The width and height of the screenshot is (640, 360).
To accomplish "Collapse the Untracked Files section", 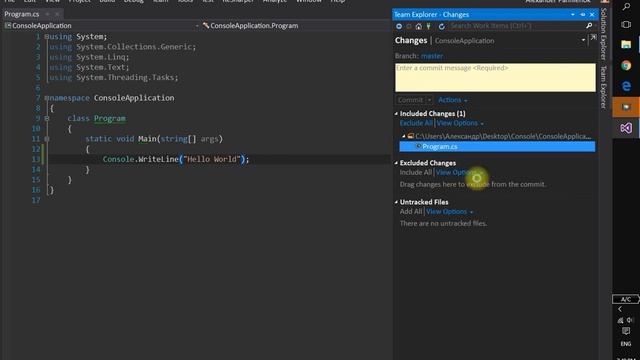I will click(396, 202).
